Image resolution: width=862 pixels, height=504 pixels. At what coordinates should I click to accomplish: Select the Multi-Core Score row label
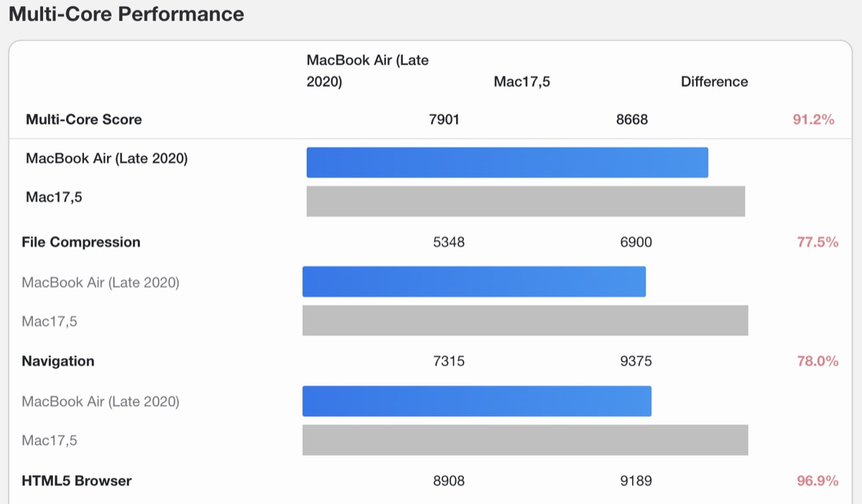(83, 119)
